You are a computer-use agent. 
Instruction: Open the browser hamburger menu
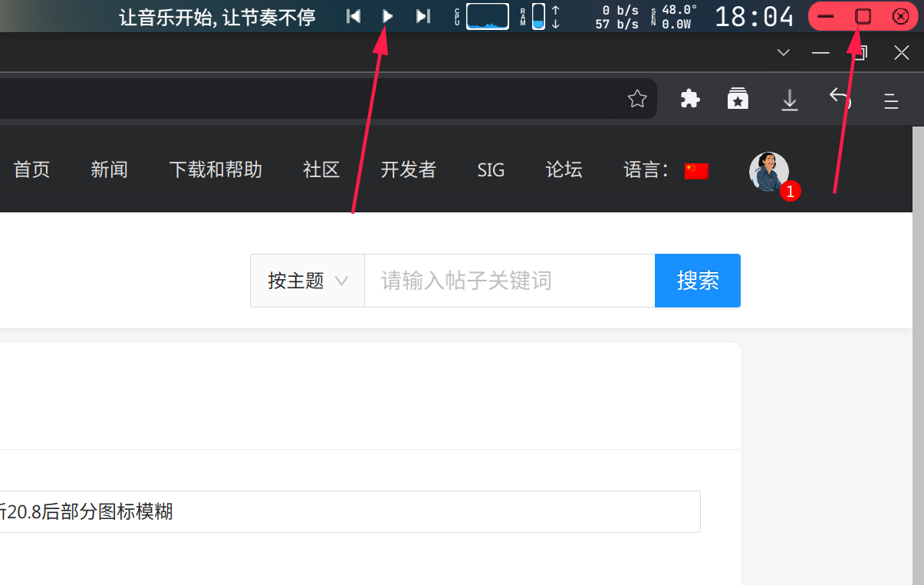coord(891,100)
